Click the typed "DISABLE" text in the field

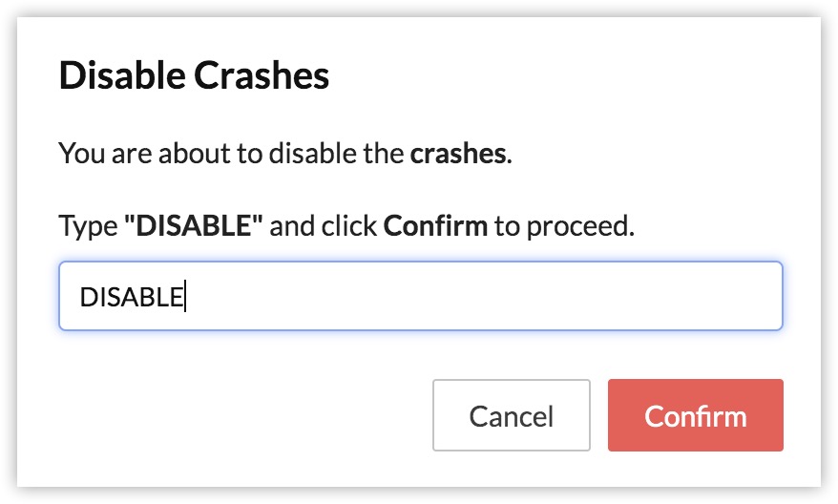131,297
